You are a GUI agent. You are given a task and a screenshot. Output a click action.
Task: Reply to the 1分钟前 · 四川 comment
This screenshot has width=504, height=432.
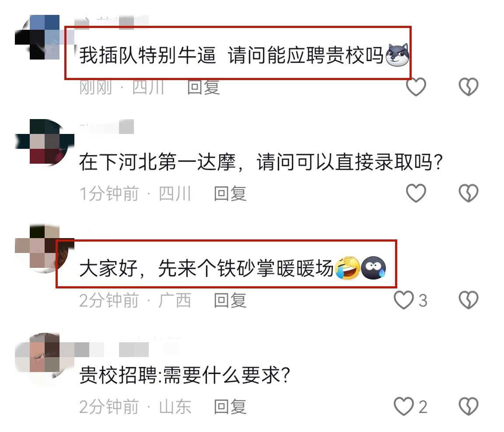click(x=230, y=193)
